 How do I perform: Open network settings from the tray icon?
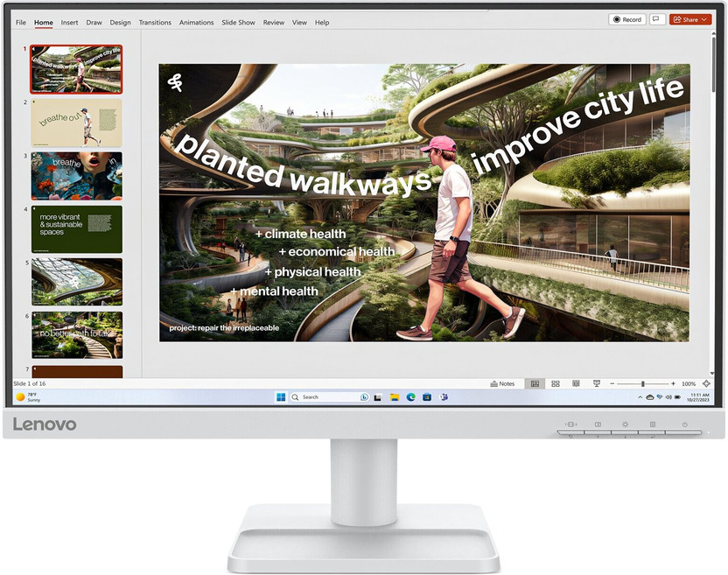(660, 397)
